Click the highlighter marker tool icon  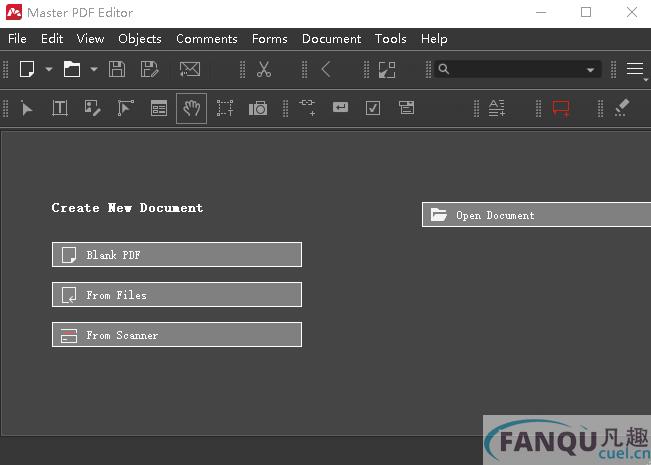[x=622, y=108]
